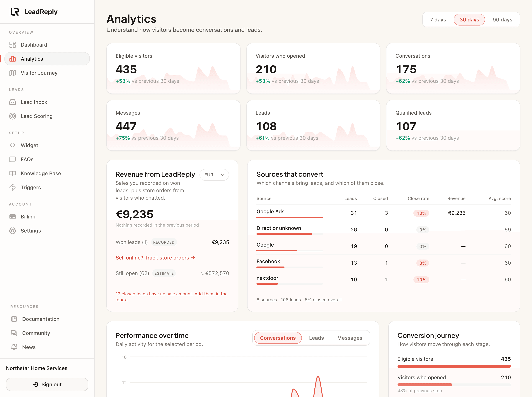Screen dimensions: 532x397
Task: Click the Visitor Journey map icon
Action: click(13, 73)
